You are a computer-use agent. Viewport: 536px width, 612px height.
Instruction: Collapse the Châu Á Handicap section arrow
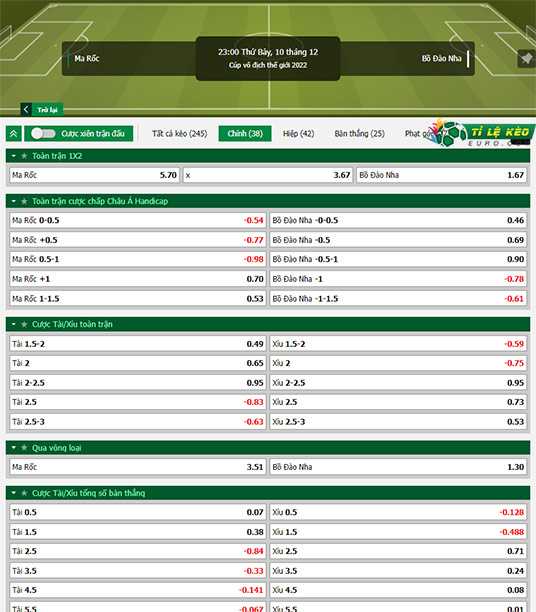pyautogui.click(x=14, y=201)
